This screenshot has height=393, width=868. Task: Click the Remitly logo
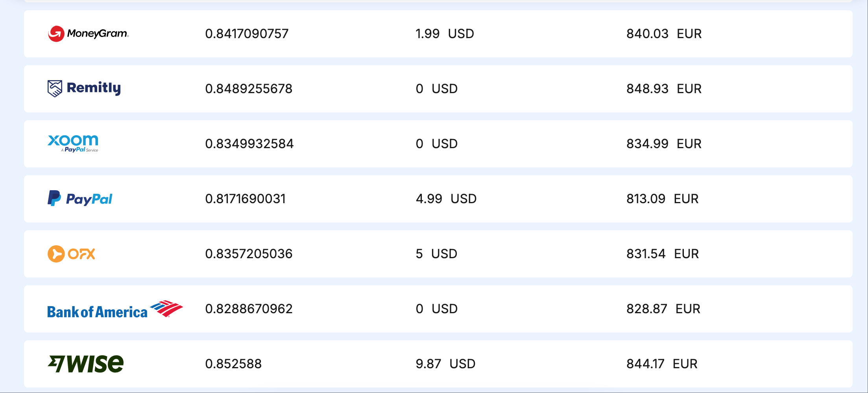(x=84, y=88)
